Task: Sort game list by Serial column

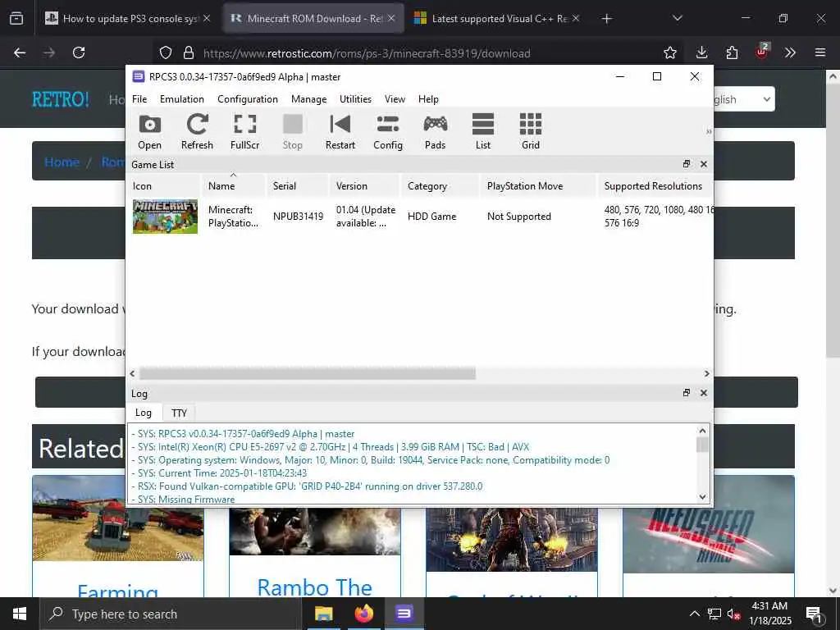Action: [297, 186]
